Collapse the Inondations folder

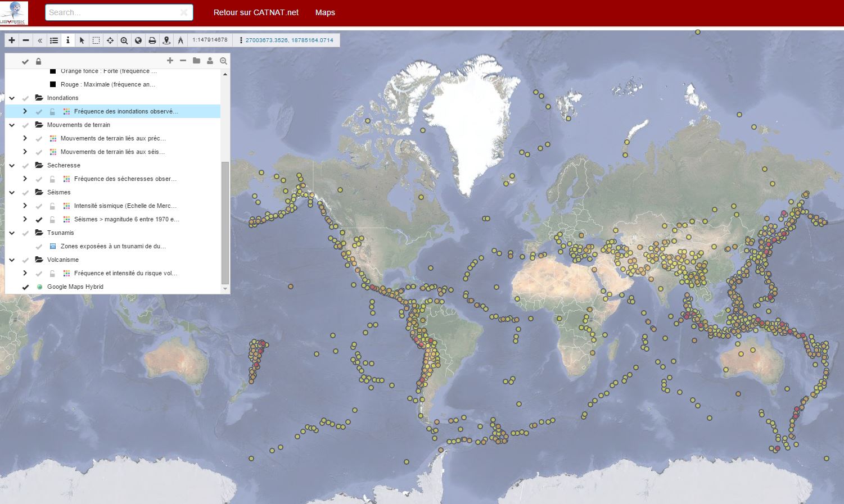coord(12,98)
